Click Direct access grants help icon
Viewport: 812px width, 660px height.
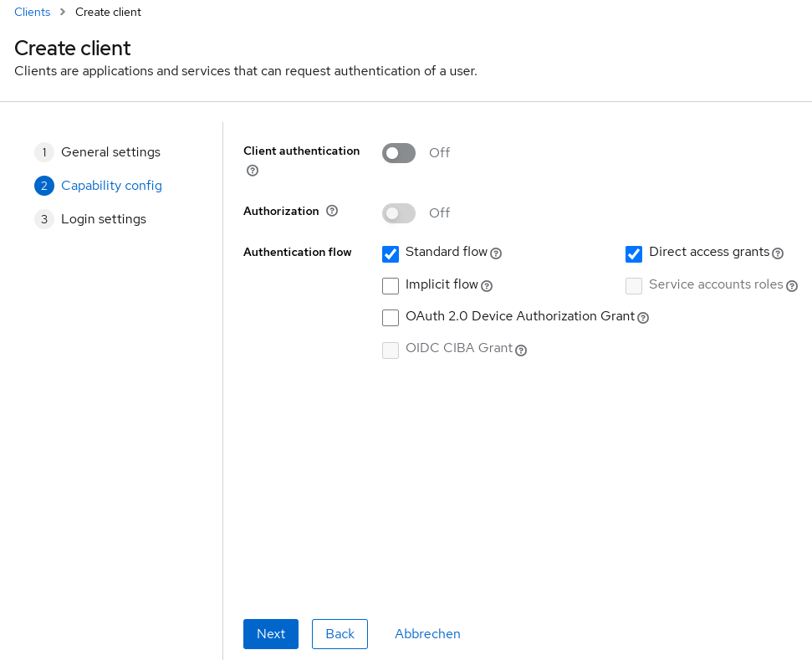pyautogui.click(x=778, y=253)
